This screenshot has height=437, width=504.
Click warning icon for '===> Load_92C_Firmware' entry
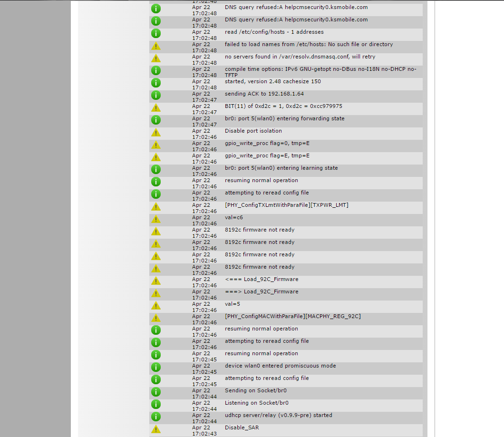(x=156, y=293)
